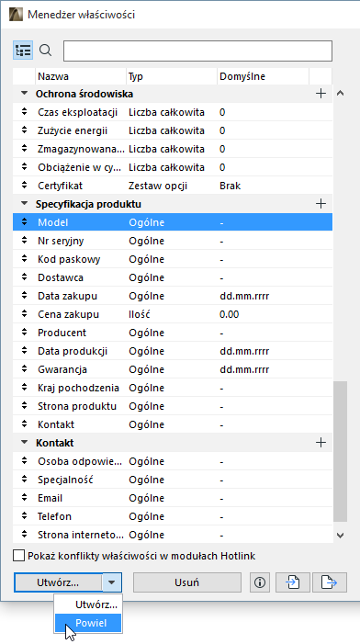Viewport: 360px width, 644px height.
Task: Grab reorder handle of Specjalność row
Action: (24, 480)
